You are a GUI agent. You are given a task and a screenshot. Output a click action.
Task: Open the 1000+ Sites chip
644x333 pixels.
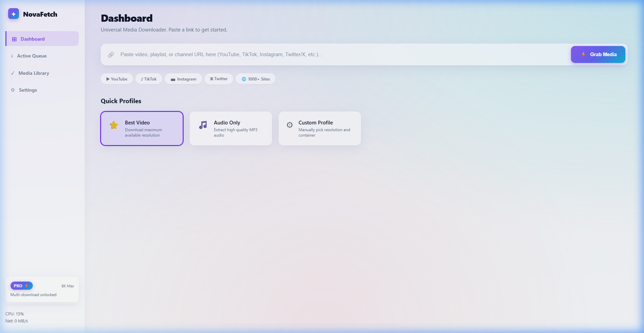click(256, 79)
